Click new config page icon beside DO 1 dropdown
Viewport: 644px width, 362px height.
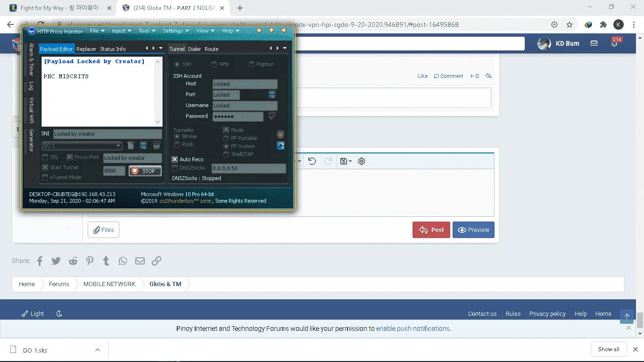click(x=131, y=146)
